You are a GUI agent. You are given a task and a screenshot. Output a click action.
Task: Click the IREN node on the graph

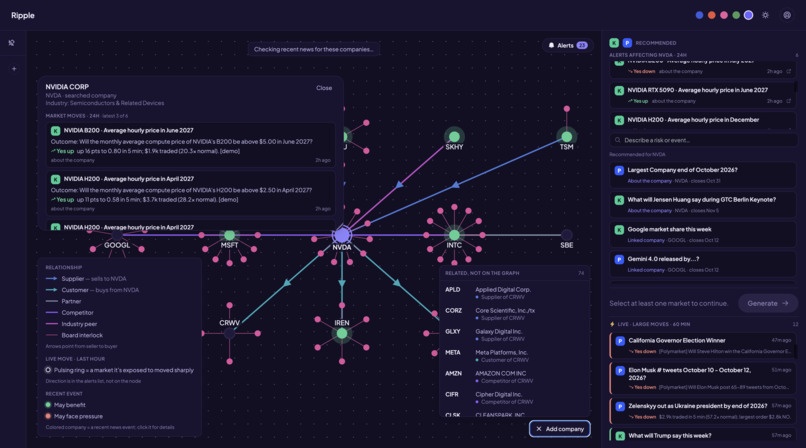(342, 334)
